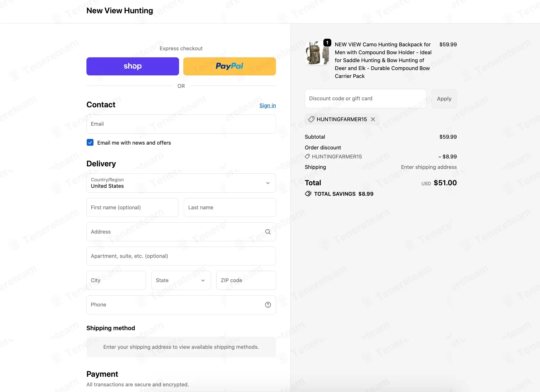Screen dimensions: 540x392
Task: Apply the discount code
Action: click(444, 99)
